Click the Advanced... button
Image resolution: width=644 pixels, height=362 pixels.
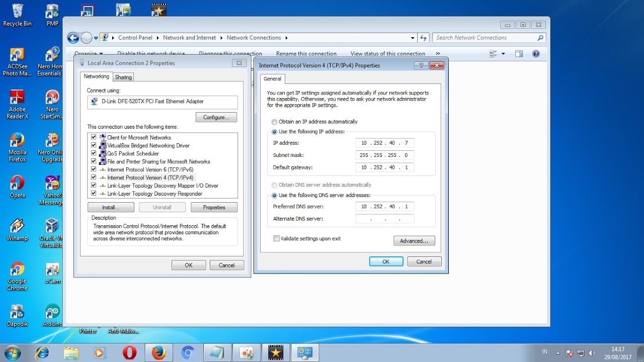pyautogui.click(x=414, y=241)
